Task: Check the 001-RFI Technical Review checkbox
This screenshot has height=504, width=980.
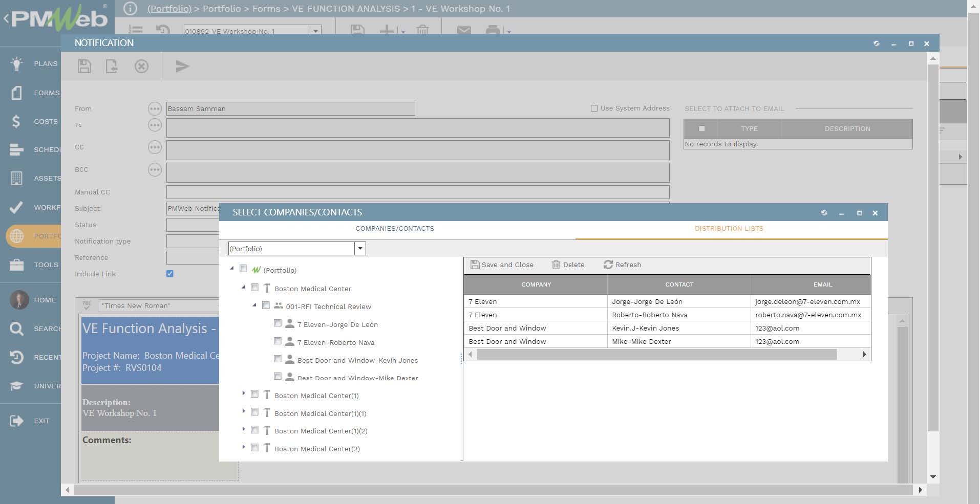Action: (266, 305)
